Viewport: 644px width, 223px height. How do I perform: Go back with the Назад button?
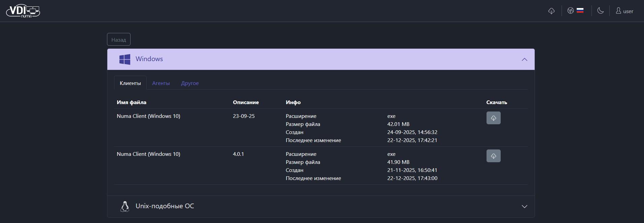coord(119,40)
